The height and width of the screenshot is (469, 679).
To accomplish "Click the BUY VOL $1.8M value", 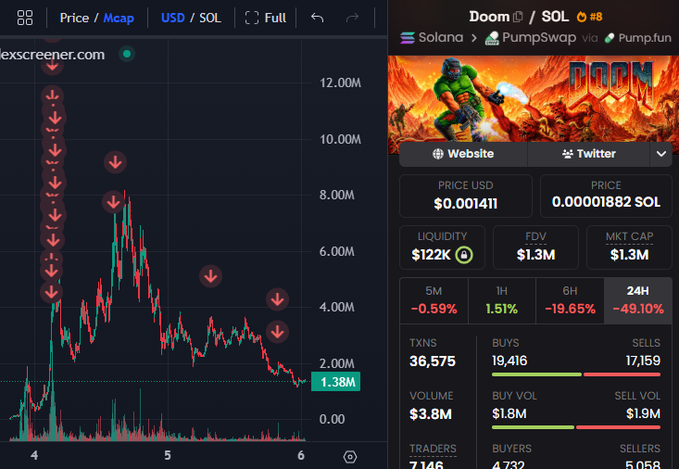I will [x=509, y=414].
